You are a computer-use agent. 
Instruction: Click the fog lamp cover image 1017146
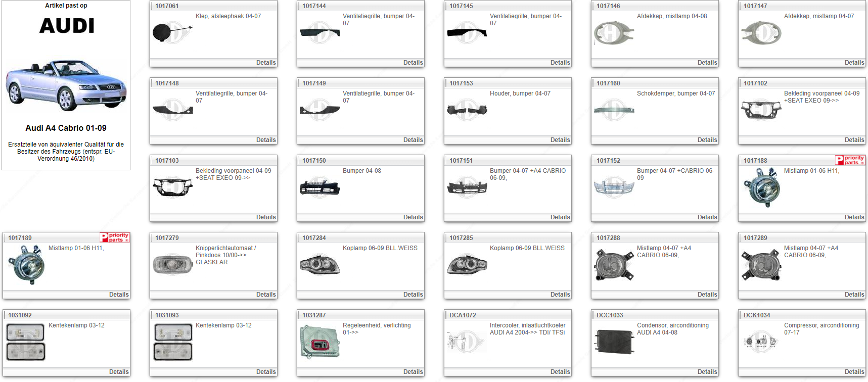click(614, 33)
